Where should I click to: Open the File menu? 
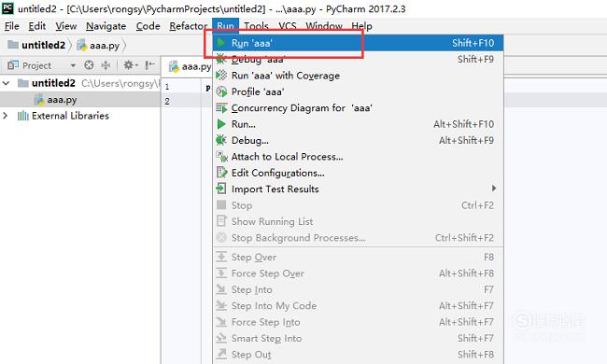tap(11, 26)
